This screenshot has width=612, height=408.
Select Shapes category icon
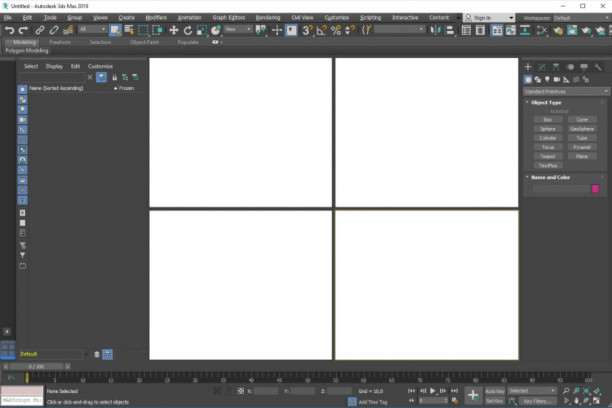tap(537, 79)
